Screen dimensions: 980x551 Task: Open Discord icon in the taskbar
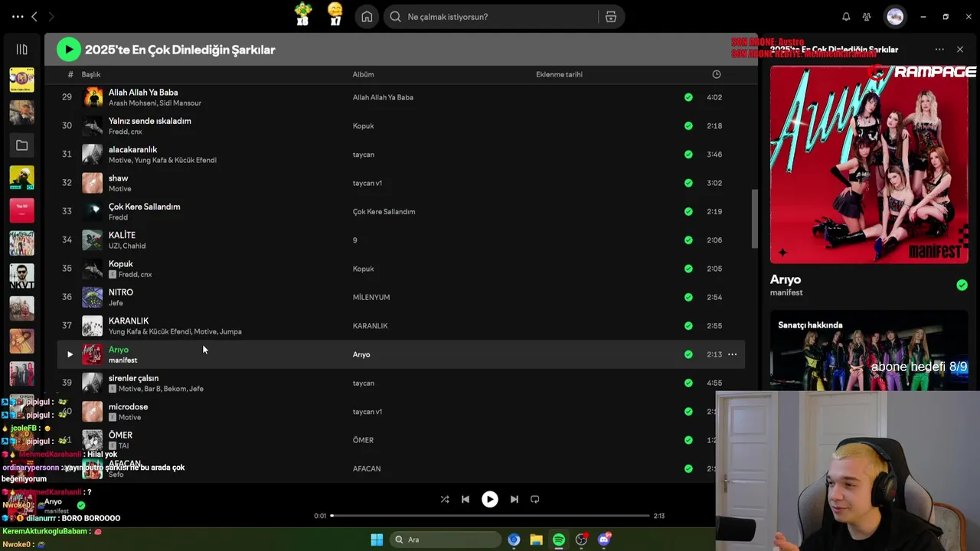coord(604,540)
